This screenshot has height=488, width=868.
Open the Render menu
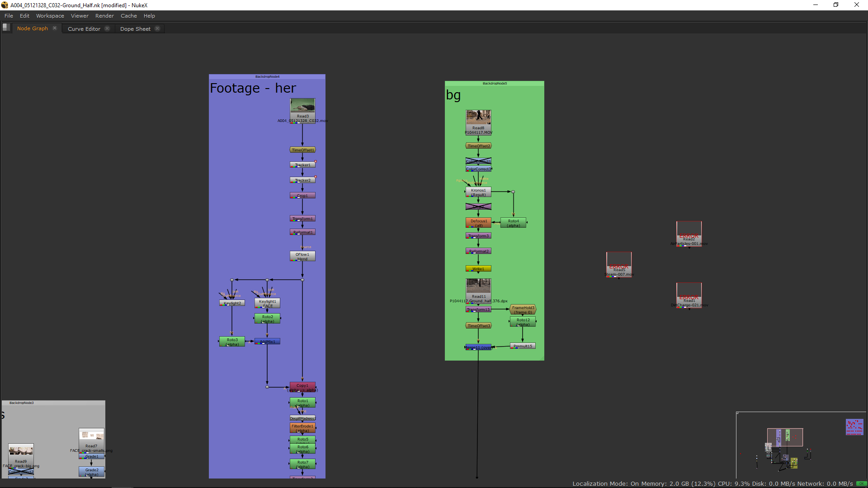pos(104,16)
